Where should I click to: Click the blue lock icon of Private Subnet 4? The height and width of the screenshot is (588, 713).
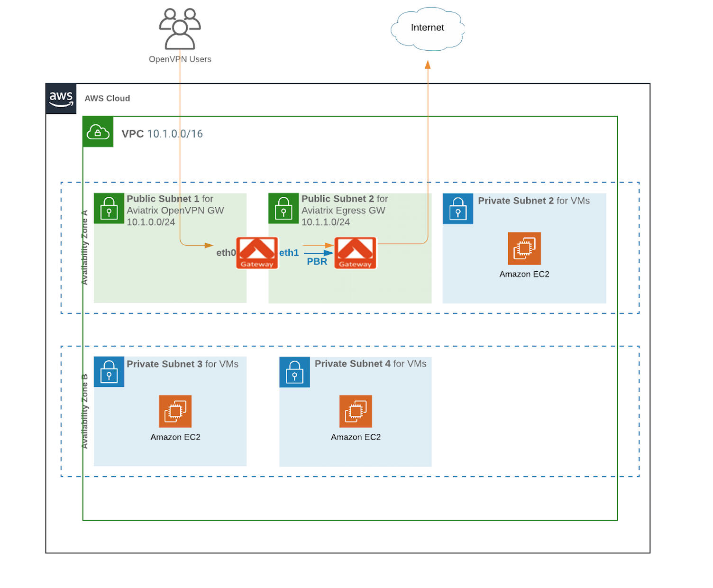tap(294, 372)
